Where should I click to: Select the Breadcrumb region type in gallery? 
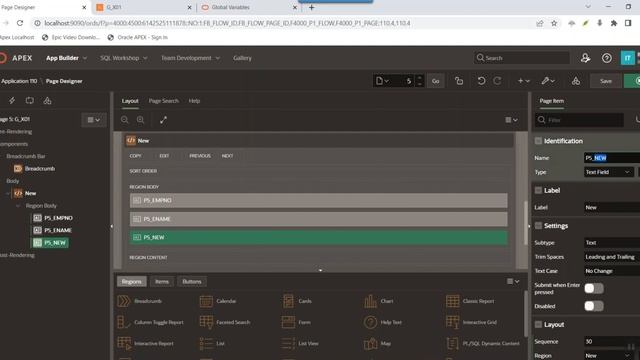[140, 301]
